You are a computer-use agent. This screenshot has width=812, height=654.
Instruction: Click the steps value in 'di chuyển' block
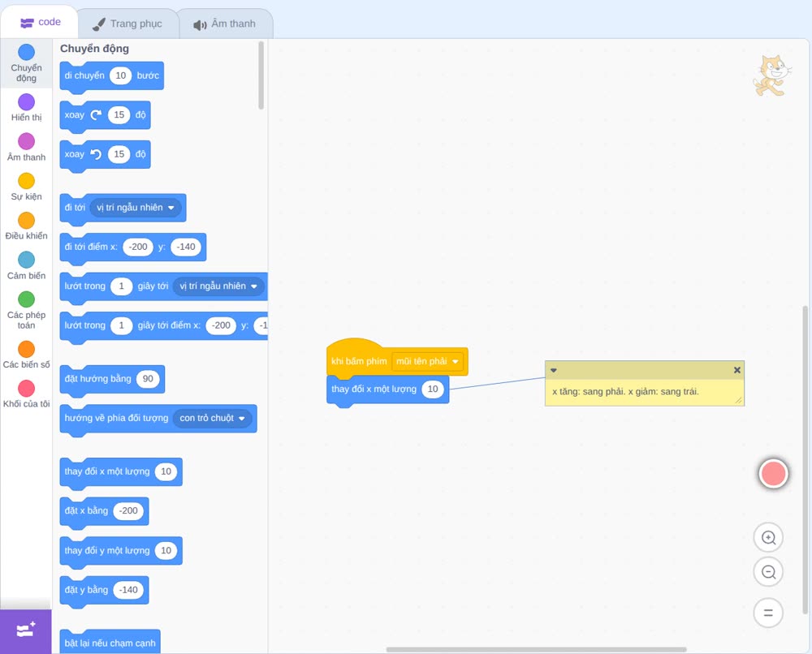click(x=121, y=75)
